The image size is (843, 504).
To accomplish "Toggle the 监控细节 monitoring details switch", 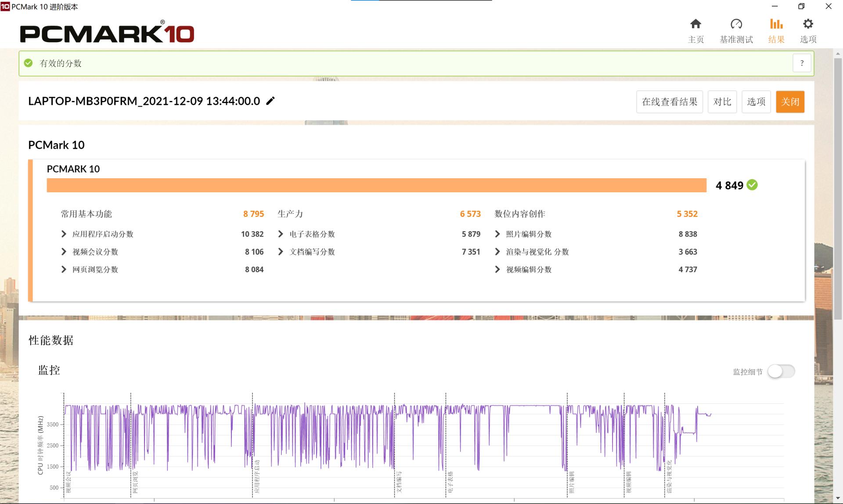I will (781, 371).
